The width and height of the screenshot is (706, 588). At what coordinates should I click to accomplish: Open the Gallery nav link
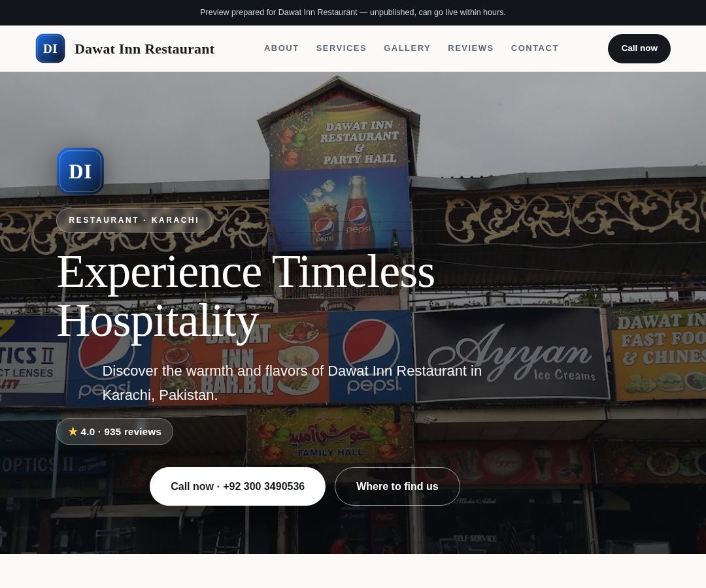point(407,48)
